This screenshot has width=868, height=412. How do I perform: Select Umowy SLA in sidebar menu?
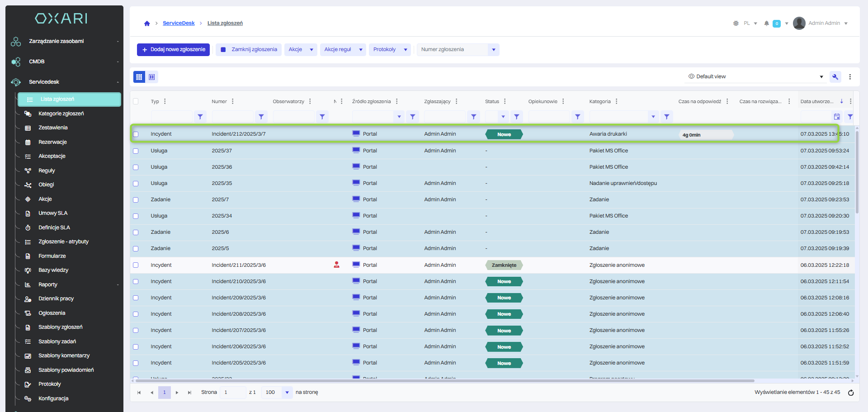coord(53,213)
